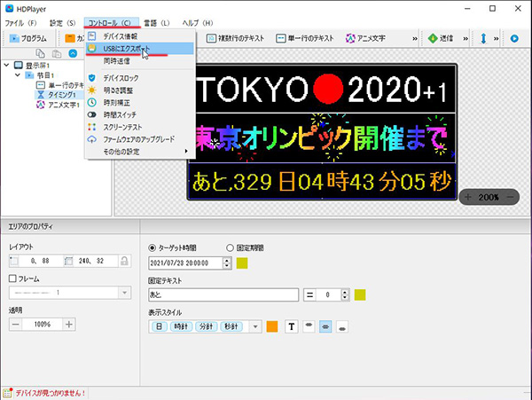The image size is (532, 400).
Task: Click the layout lock icon
Action: pyautogui.click(x=124, y=261)
